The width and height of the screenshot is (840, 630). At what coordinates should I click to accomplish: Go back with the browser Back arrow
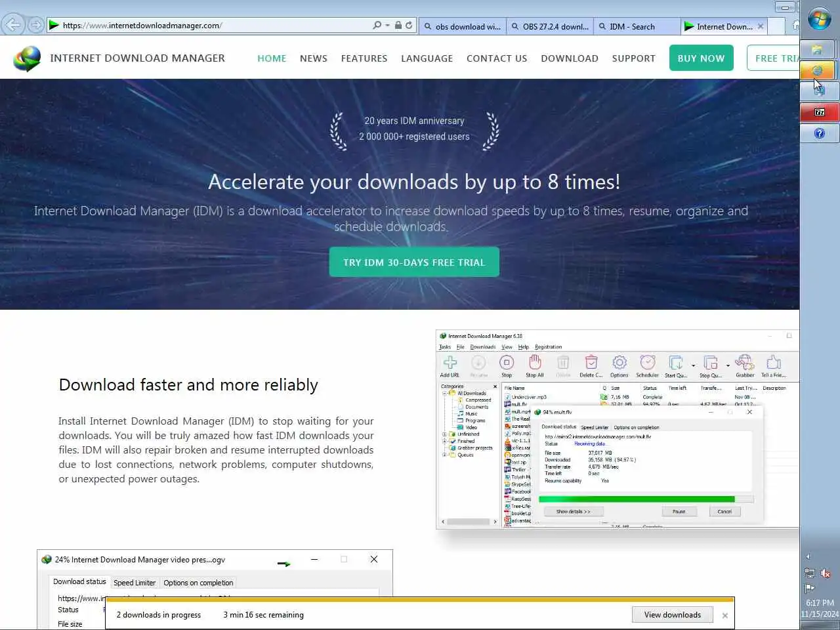click(x=12, y=25)
